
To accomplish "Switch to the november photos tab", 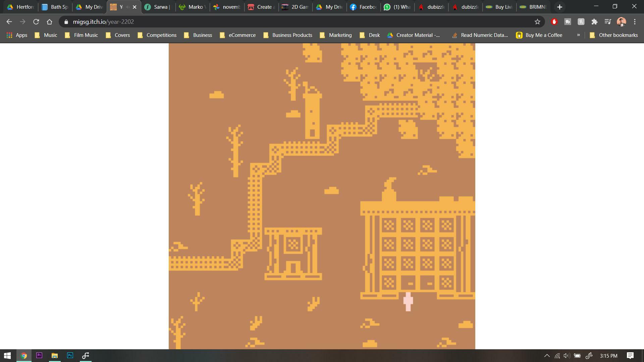I will (227, 7).
